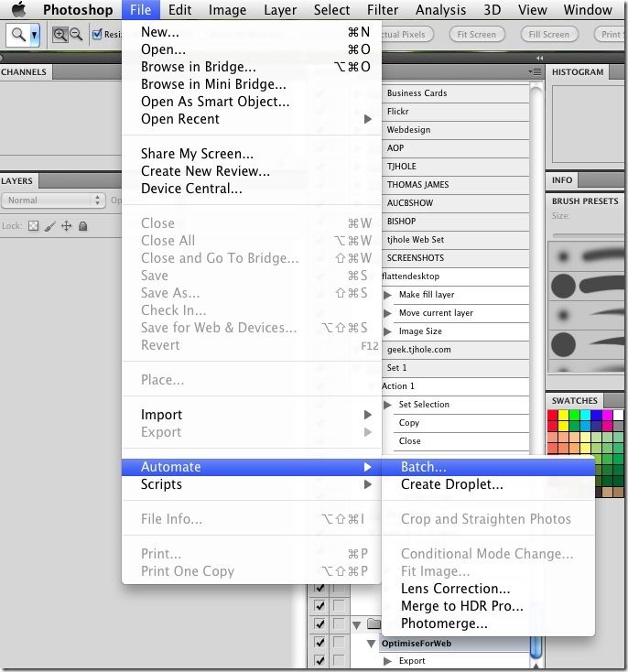628x672 pixels.
Task: Click the lock image pixels brush icon
Action: point(50,225)
